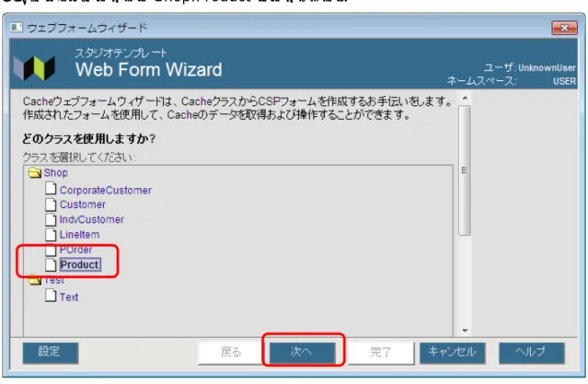Select the Customer class
Image resolution: width=588 pixels, height=384 pixels.
(x=83, y=204)
